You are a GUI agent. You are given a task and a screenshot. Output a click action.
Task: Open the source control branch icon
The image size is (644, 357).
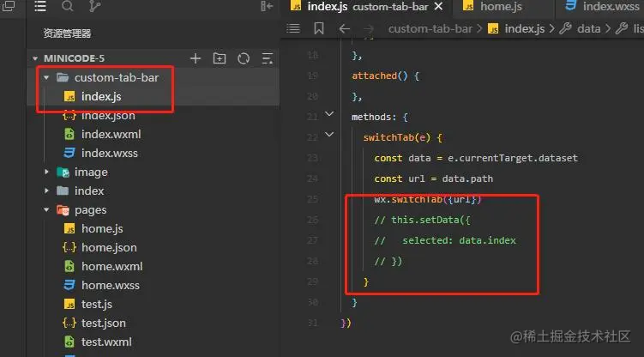(94, 6)
